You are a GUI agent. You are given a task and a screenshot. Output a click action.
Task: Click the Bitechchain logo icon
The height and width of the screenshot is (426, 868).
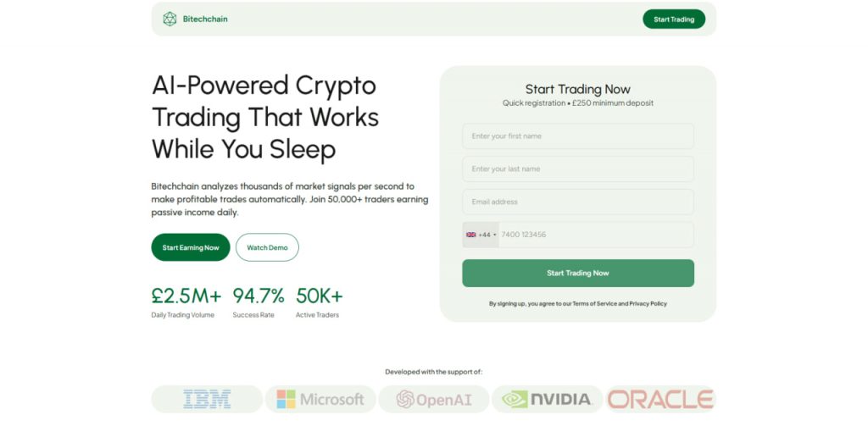[170, 19]
